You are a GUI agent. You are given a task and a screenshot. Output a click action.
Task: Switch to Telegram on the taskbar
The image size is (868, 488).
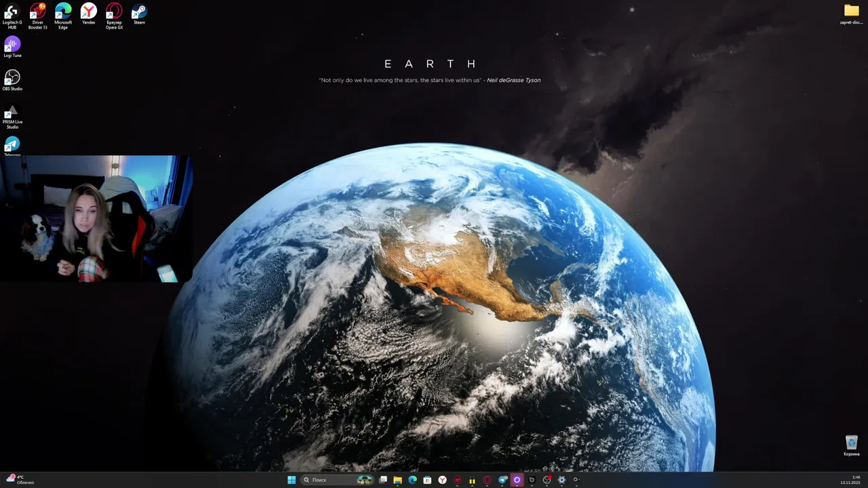(502, 480)
